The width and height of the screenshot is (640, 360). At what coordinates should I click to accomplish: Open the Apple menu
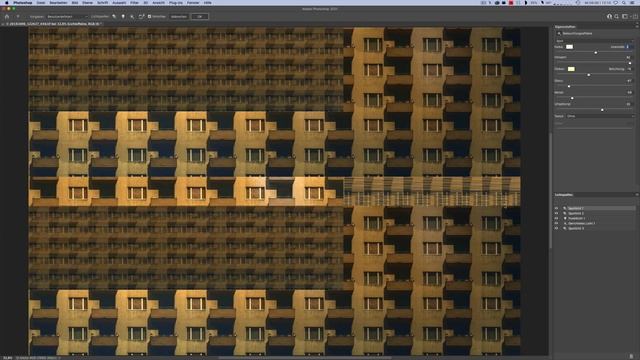click(7, 2)
